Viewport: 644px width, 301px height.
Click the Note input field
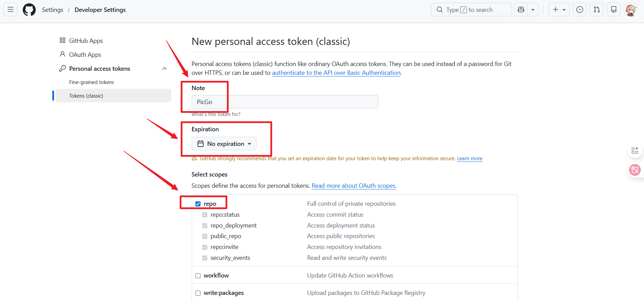(285, 102)
